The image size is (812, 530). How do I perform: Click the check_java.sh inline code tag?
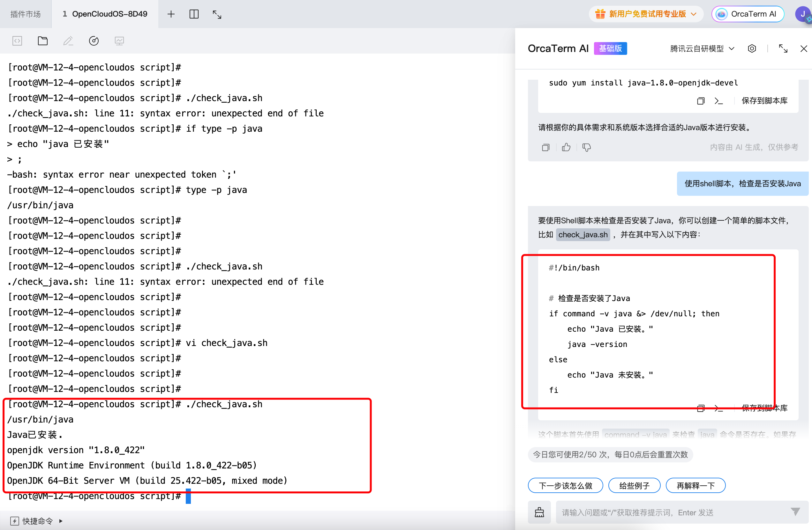click(583, 235)
